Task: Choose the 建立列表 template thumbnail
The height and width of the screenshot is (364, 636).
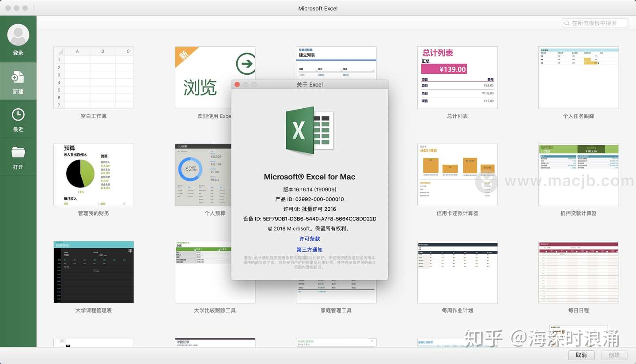Action: [x=336, y=63]
